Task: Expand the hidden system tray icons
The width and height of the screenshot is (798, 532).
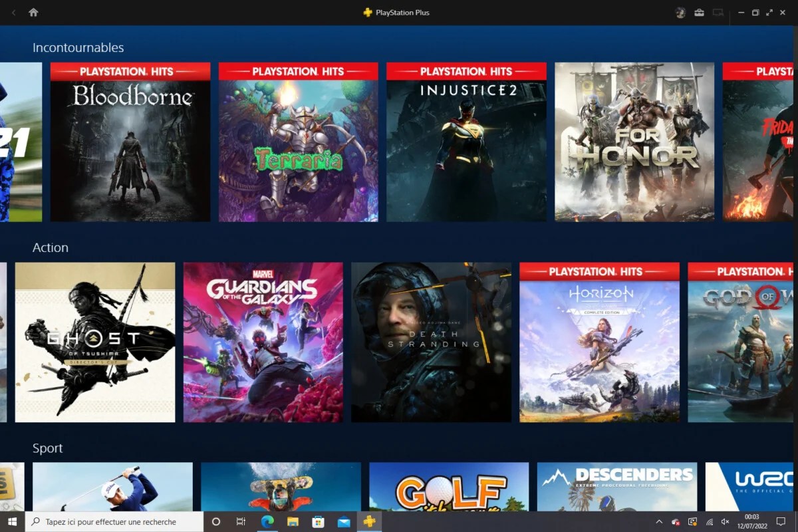Action: [659, 522]
